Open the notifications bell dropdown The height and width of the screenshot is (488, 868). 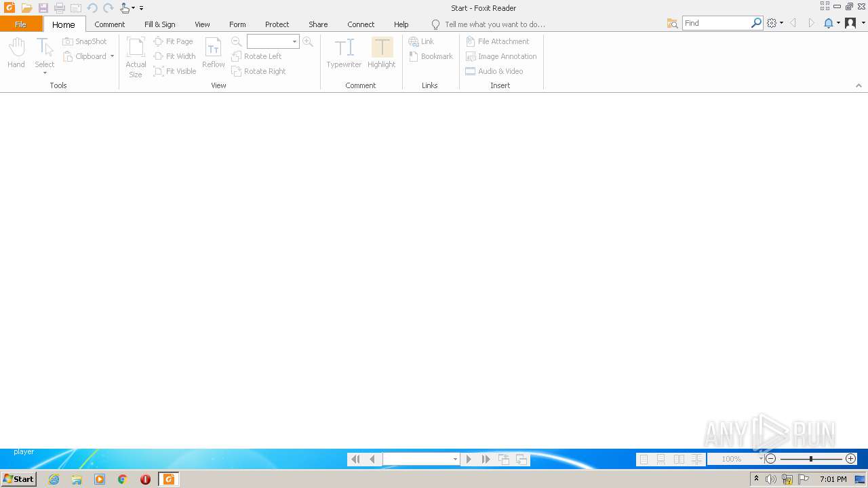[x=831, y=23]
